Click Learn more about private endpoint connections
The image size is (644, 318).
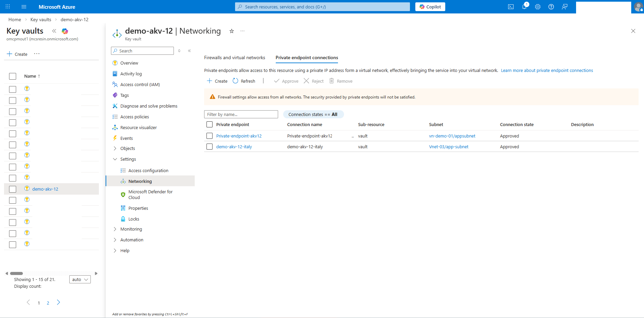coord(547,70)
